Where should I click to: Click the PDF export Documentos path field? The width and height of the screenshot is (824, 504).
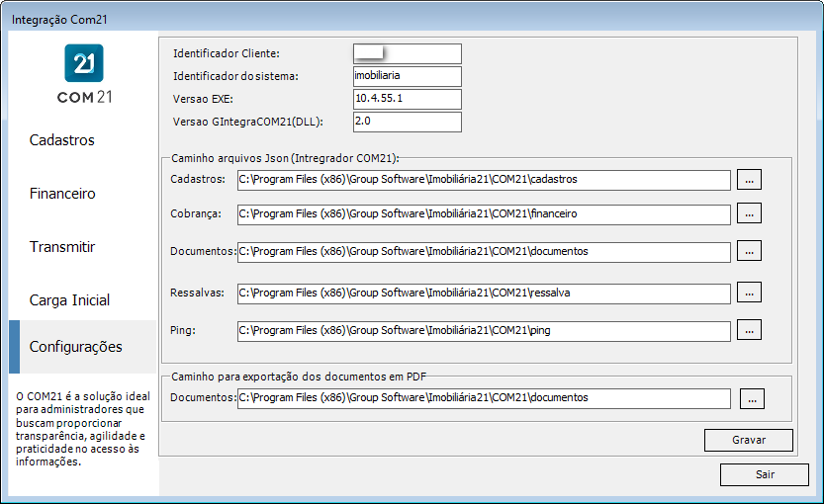click(484, 398)
